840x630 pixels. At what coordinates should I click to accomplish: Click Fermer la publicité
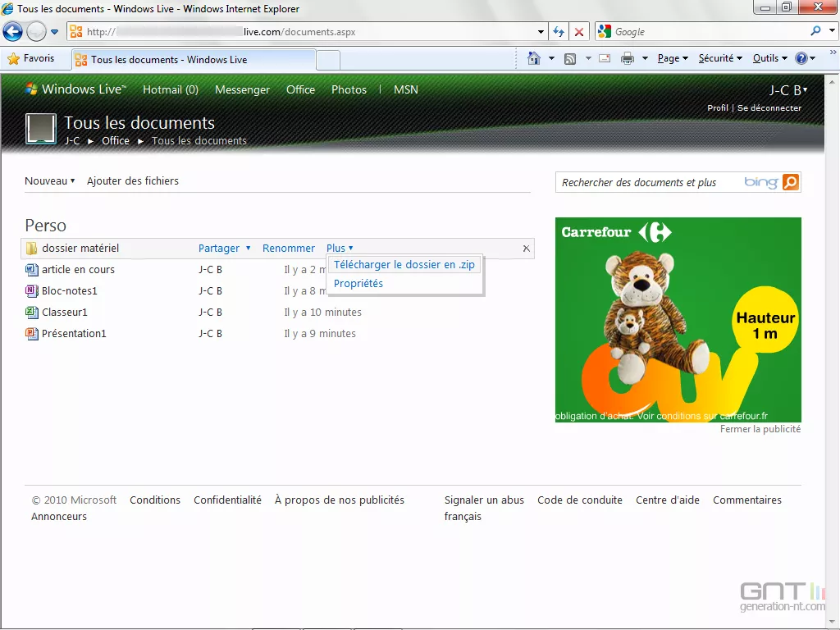[x=760, y=429]
